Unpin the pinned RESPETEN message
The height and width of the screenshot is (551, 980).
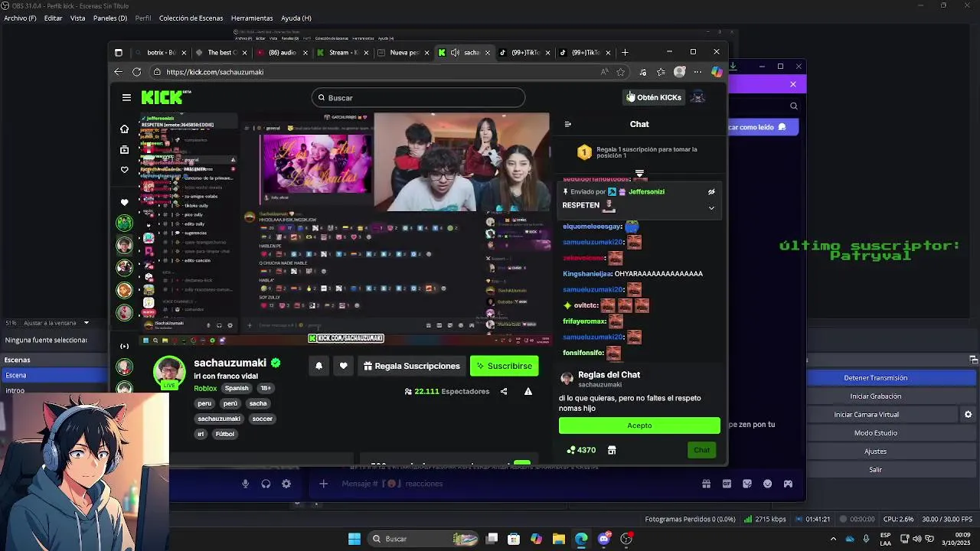click(711, 192)
